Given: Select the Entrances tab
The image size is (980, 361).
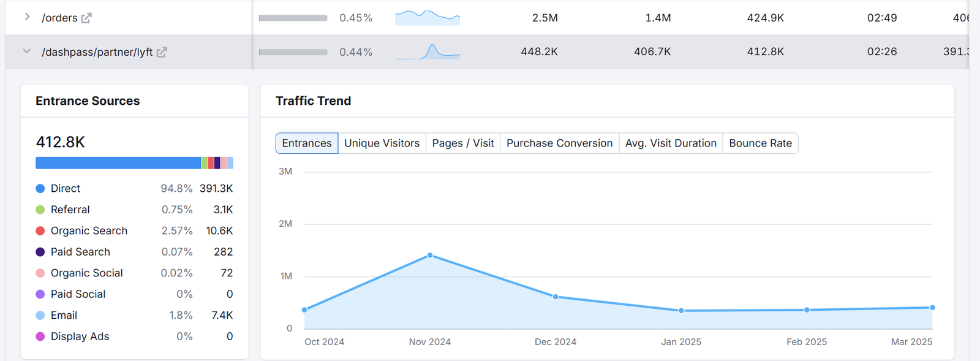Looking at the screenshot, I should coord(306,143).
